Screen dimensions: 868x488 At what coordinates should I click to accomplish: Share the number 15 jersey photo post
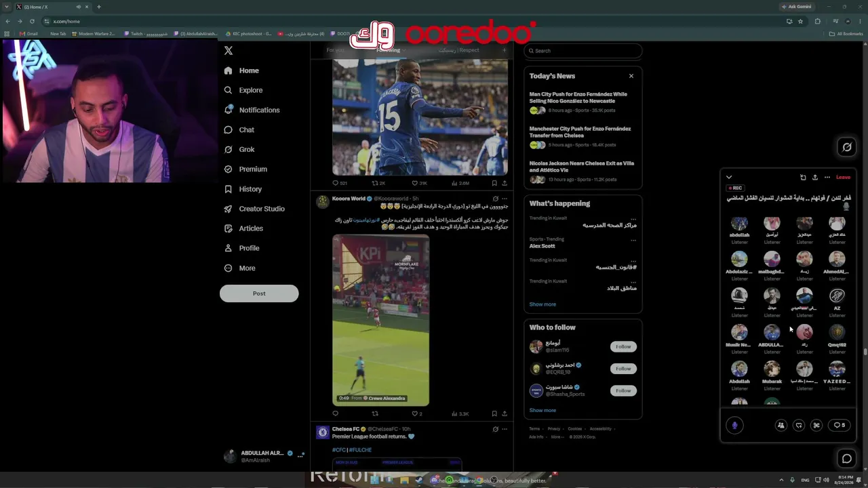pos(504,183)
